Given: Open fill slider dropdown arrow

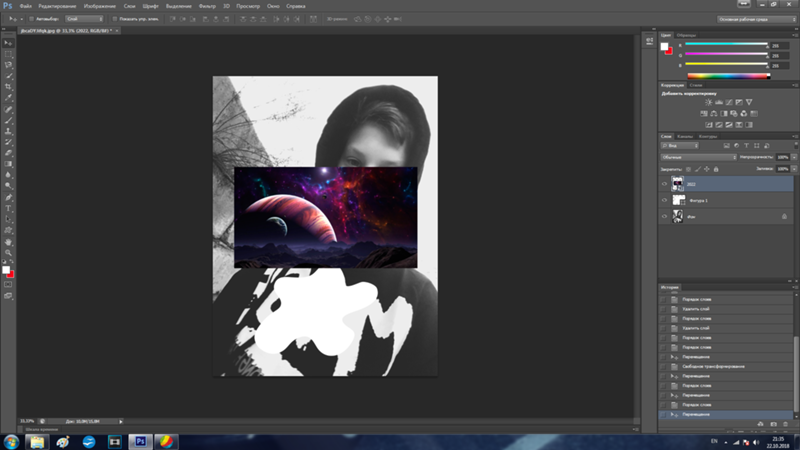Looking at the screenshot, I should [x=794, y=169].
